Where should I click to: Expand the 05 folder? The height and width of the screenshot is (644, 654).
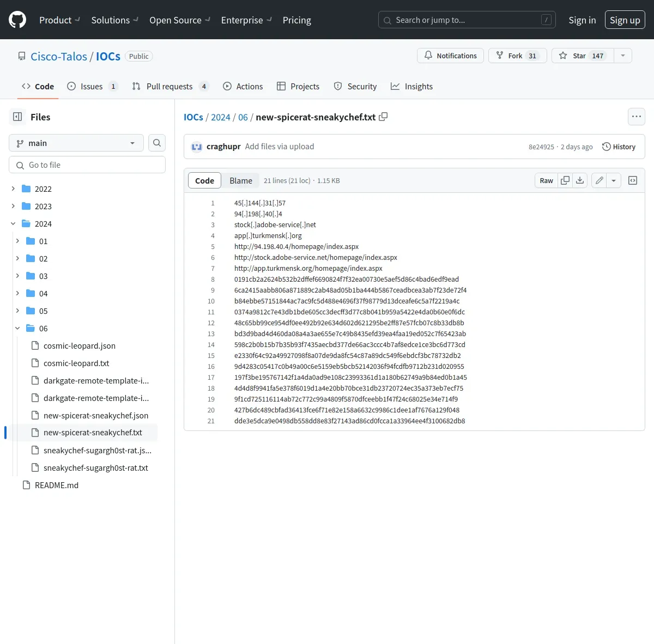(x=17, y=311)
